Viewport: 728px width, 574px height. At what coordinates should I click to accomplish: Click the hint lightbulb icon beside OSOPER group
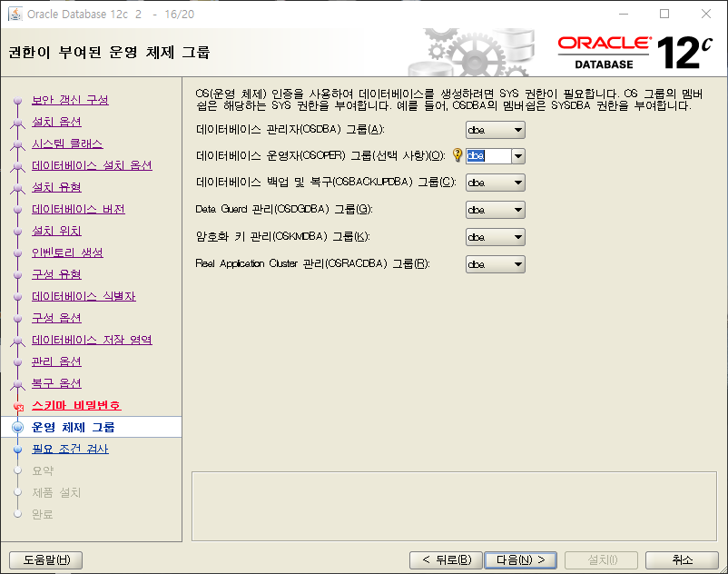[x=457, y=154]
